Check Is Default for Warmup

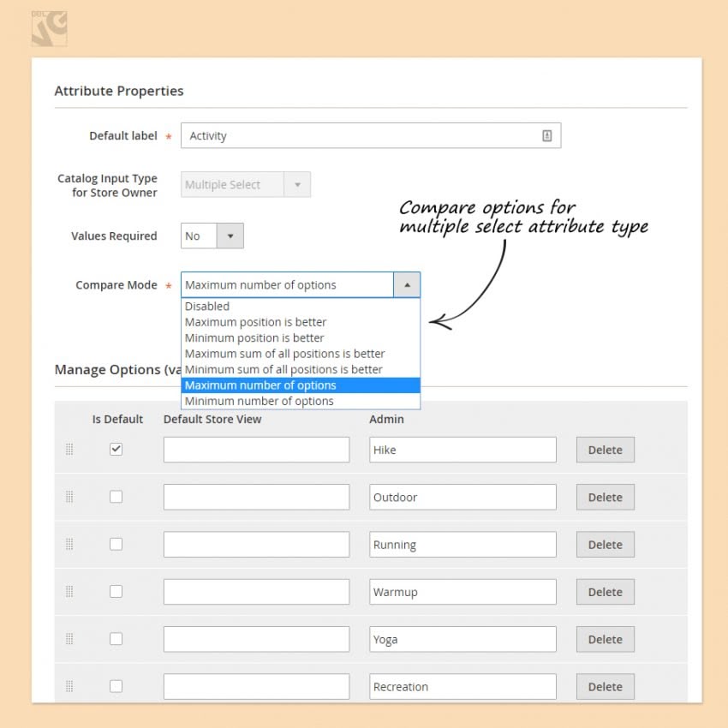coord(116,591)
